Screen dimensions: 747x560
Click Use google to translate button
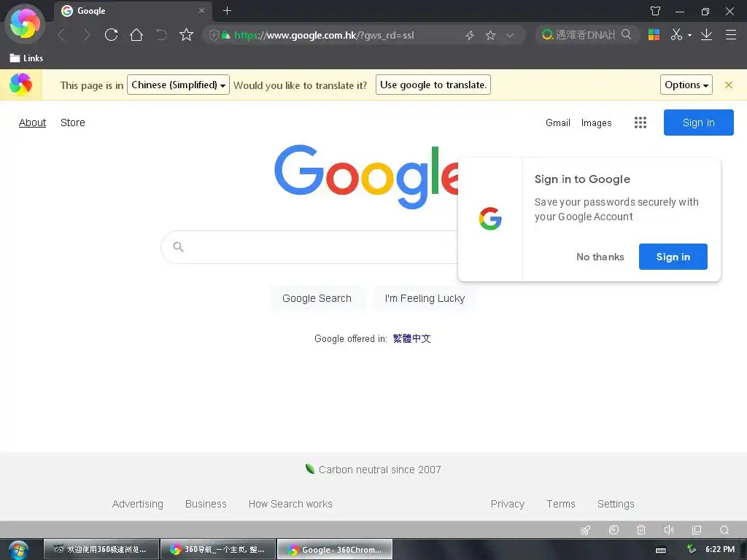(433, 85)
